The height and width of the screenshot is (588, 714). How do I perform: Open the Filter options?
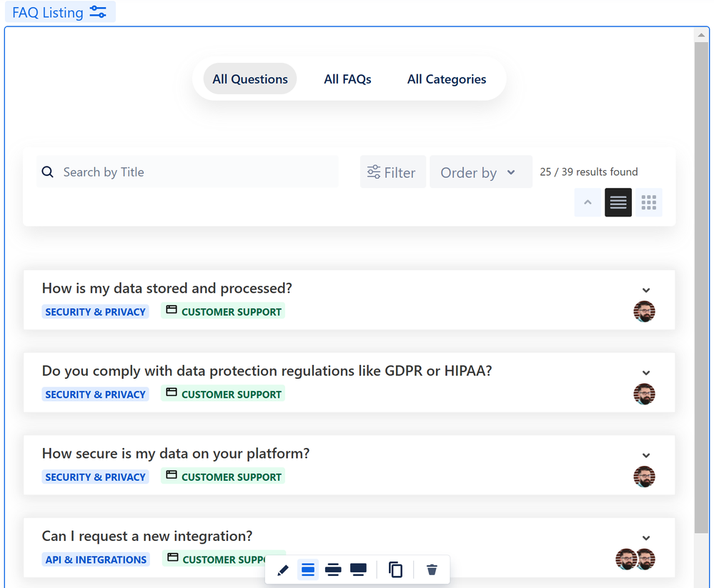392,172
